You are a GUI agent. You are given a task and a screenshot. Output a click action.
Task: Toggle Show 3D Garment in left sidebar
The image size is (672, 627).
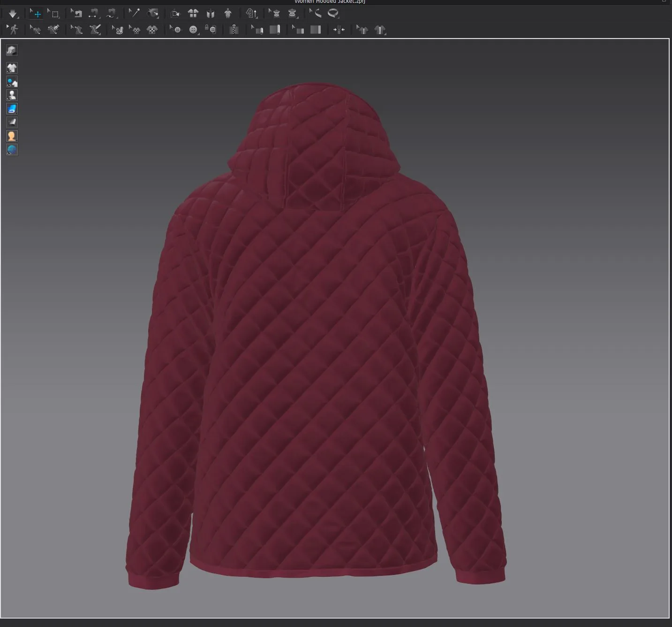12,68
